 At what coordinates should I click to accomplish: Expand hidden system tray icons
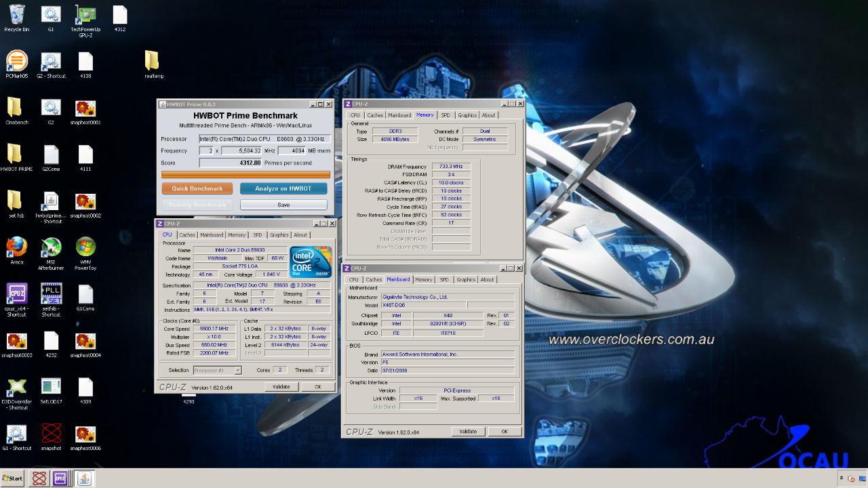pyautogui.click(x=842, y=479)
